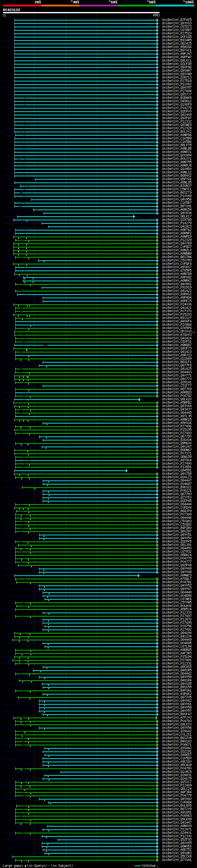The image size is (197, 868).
Task: Select the label UniRef100_Q32291
Action: pyautogui.click(x=177, y=751)
